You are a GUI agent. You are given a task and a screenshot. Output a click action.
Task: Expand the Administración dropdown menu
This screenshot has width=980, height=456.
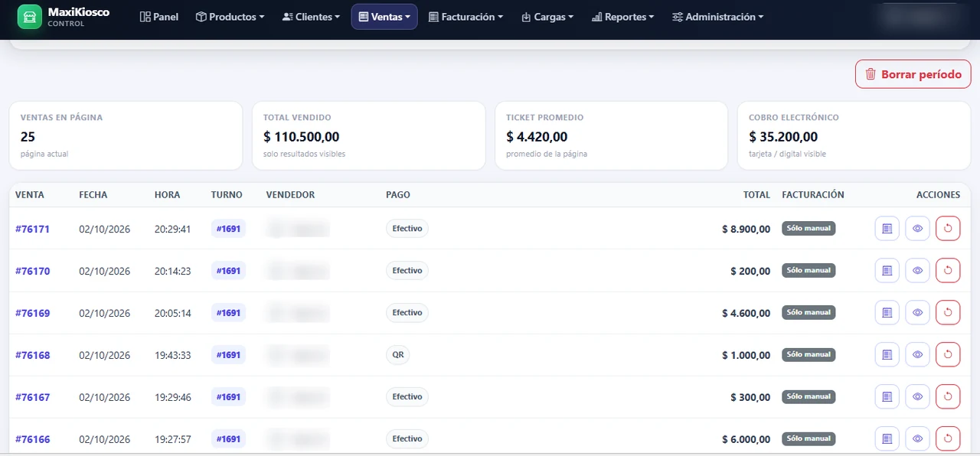[x=717, y=17]
